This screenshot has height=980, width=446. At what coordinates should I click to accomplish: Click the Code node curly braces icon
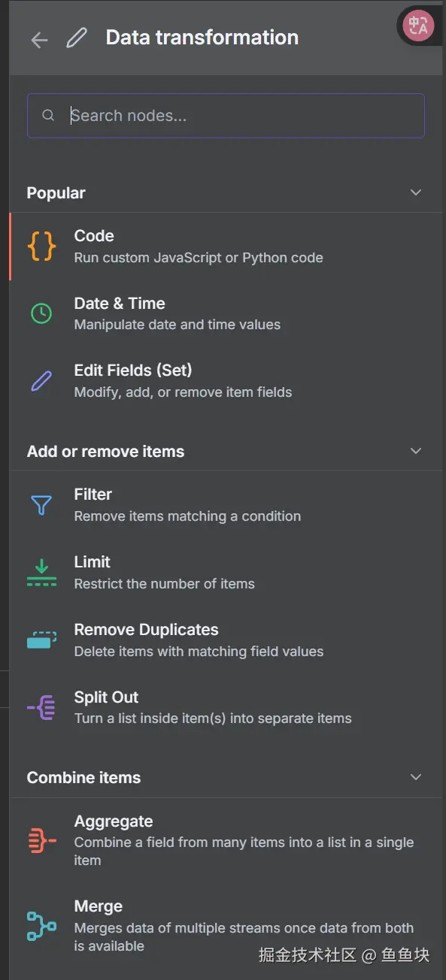41,246
